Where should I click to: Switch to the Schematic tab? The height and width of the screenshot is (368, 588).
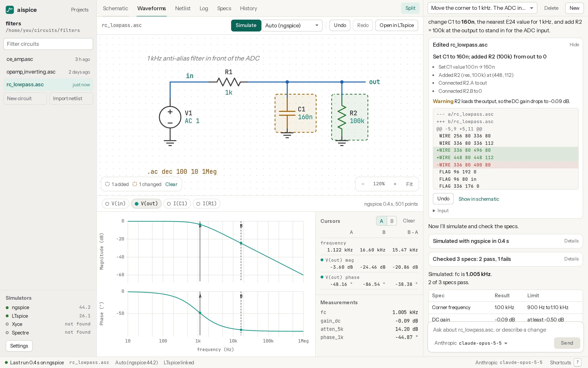click(115, 9)
